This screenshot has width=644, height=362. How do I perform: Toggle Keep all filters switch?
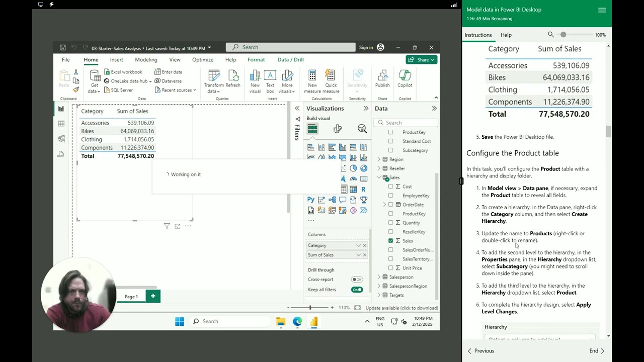(x=357, y=290)
